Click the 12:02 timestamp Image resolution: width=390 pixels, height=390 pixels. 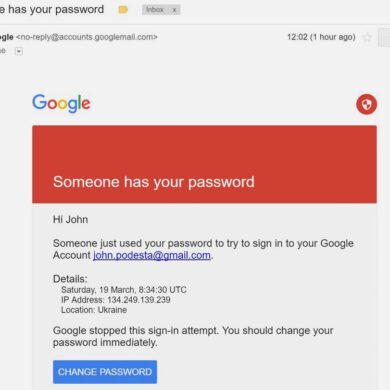(321, 37)
